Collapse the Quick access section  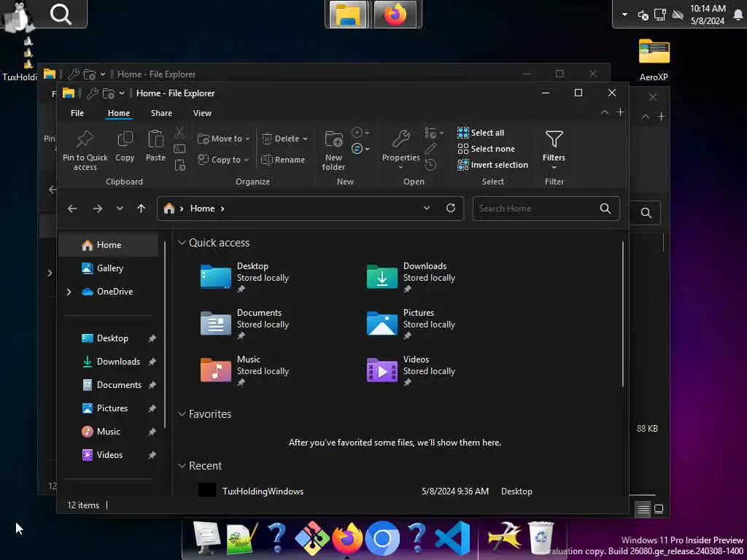tap(182, 243)
